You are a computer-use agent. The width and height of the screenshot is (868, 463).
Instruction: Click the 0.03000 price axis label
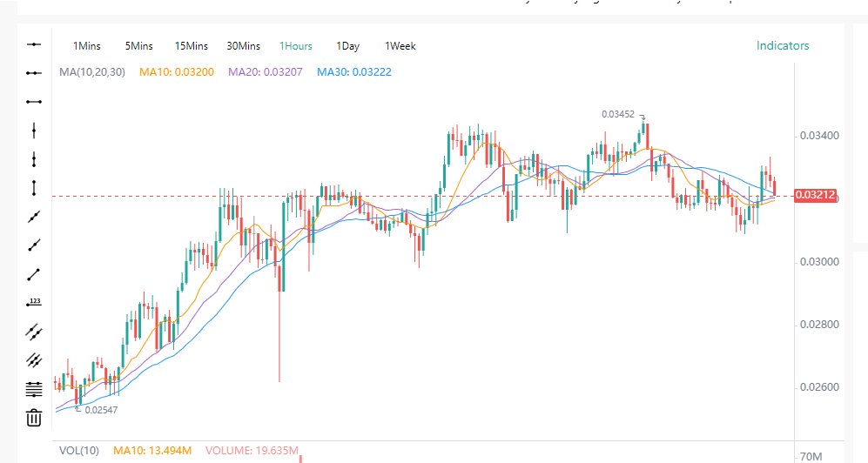tap(819, 262)
